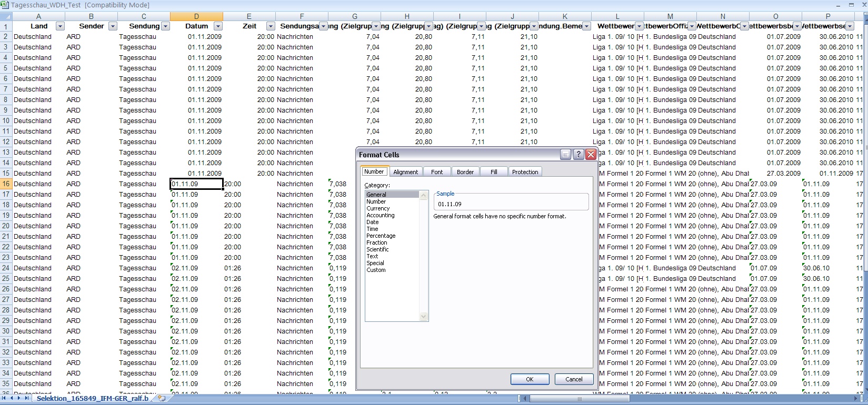The height and width of the screenshot is (405, 868).
Task: Open Help in the Format Cells dialog
Action: tap(578, 154)
